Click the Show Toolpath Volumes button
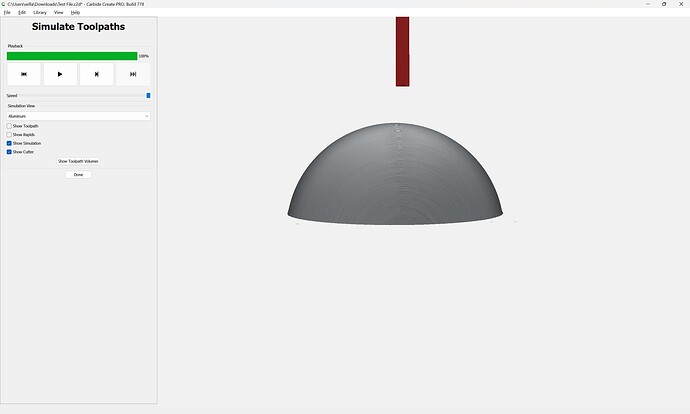 tap(78, 161)
